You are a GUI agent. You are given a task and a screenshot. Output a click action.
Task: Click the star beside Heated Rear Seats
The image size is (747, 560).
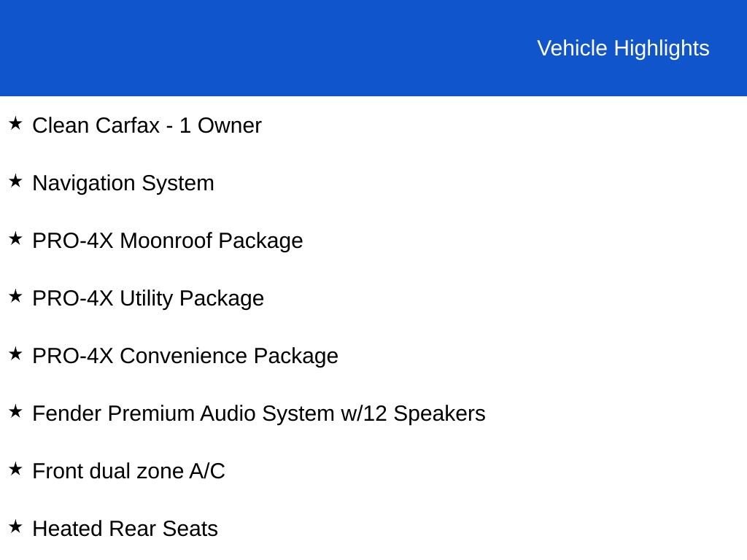point(15,526)
